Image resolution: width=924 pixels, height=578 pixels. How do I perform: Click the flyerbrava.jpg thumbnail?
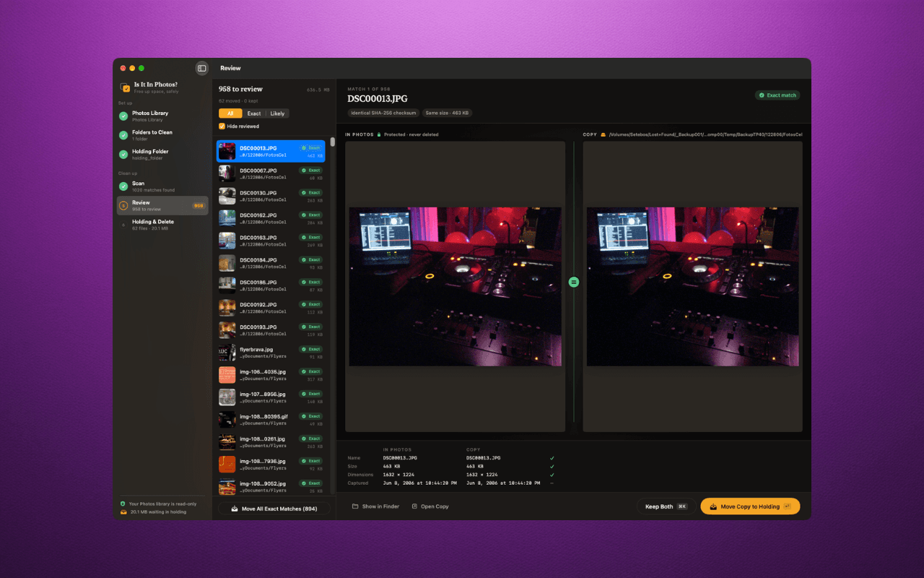coord(227,353)
